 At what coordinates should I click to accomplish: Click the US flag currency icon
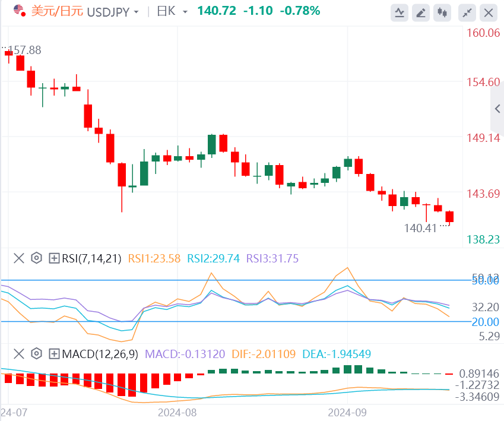(19, 11)
